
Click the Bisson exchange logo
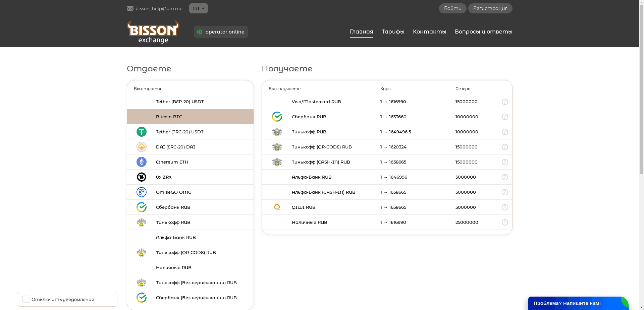153,32
